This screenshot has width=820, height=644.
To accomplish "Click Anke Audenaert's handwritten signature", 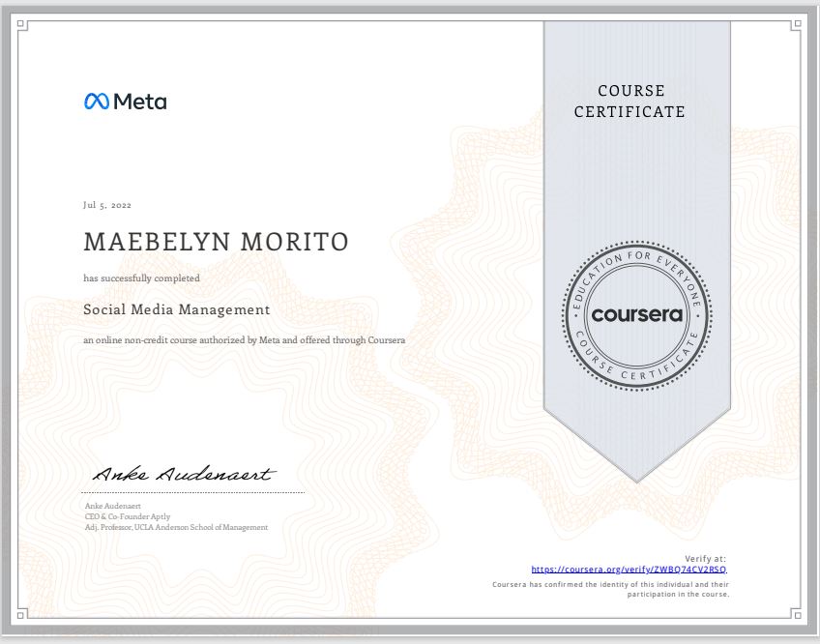I will click(182, 473).
